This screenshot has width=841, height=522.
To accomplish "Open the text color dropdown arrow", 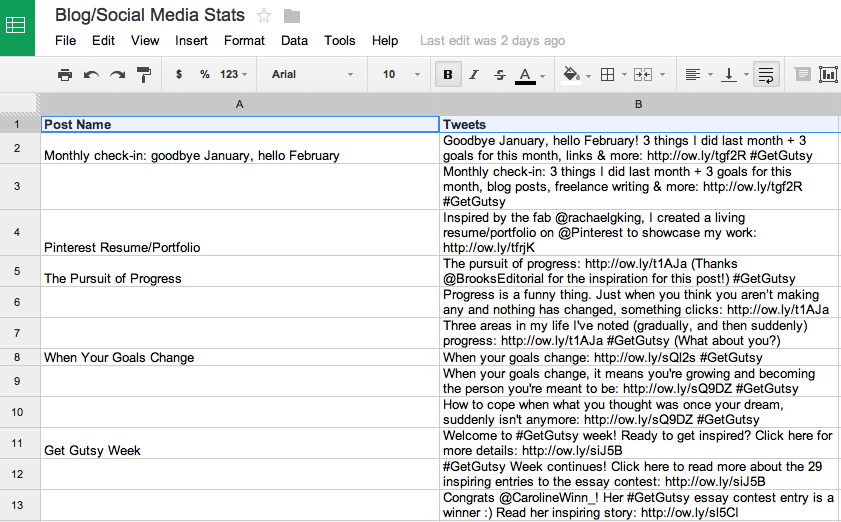I will tap(543, 76).
